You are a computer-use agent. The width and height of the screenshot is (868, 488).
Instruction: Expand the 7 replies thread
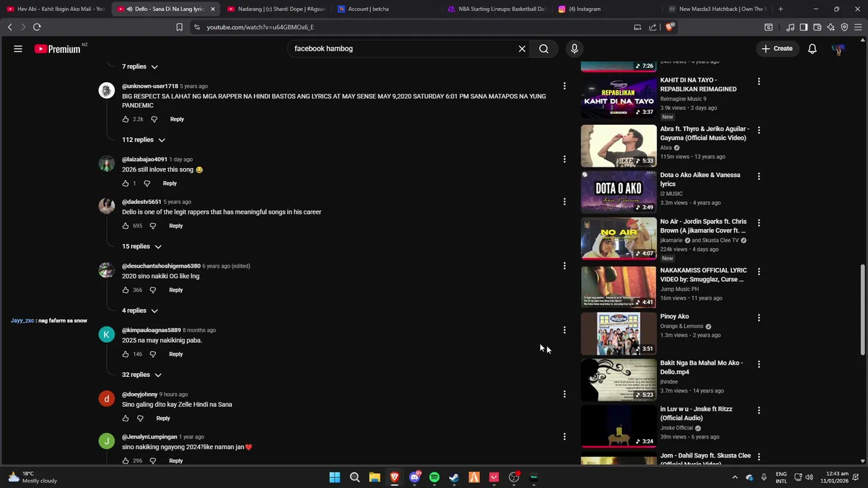(x=140, y=66)
